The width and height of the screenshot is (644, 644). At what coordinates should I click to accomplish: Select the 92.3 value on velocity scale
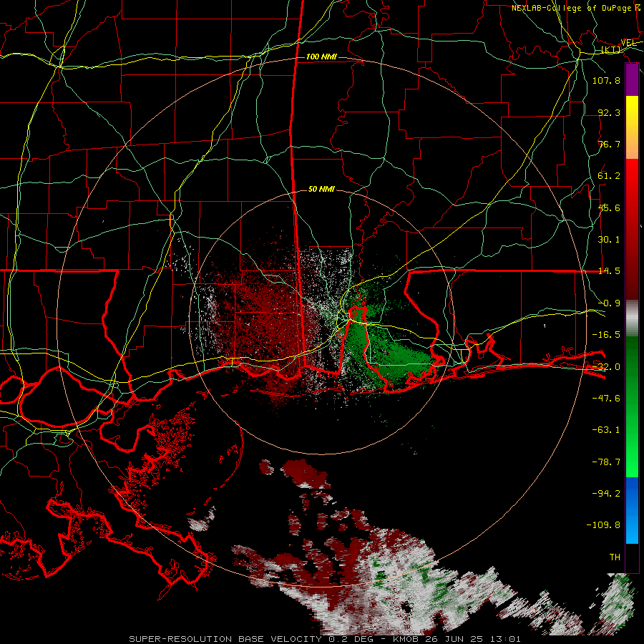pyautogui.click(x=609, y=112)
